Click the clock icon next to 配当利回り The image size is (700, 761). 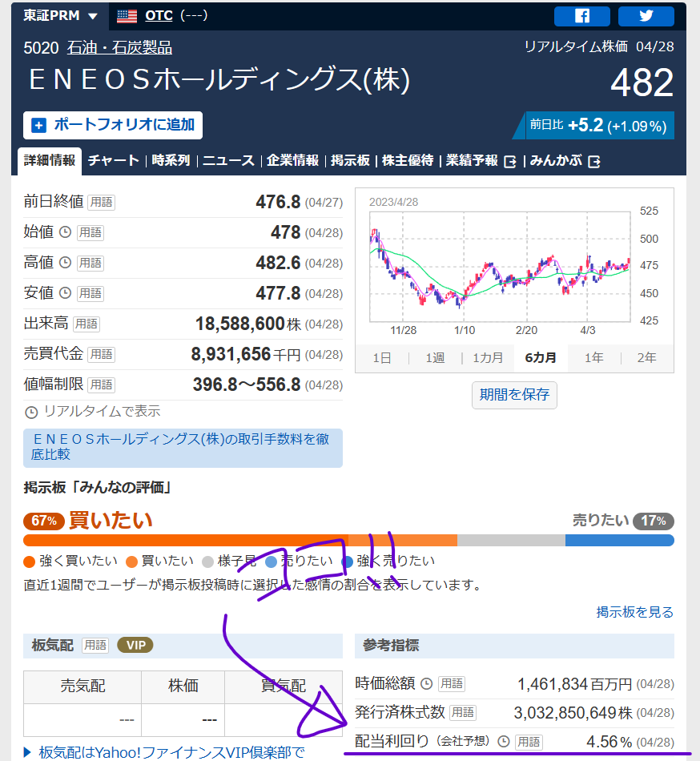tap(504, 741)
